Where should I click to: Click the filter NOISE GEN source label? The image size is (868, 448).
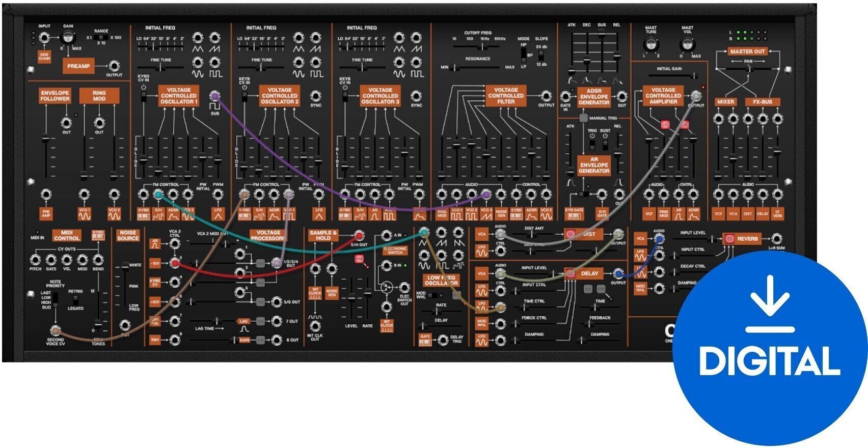(501, 214)
